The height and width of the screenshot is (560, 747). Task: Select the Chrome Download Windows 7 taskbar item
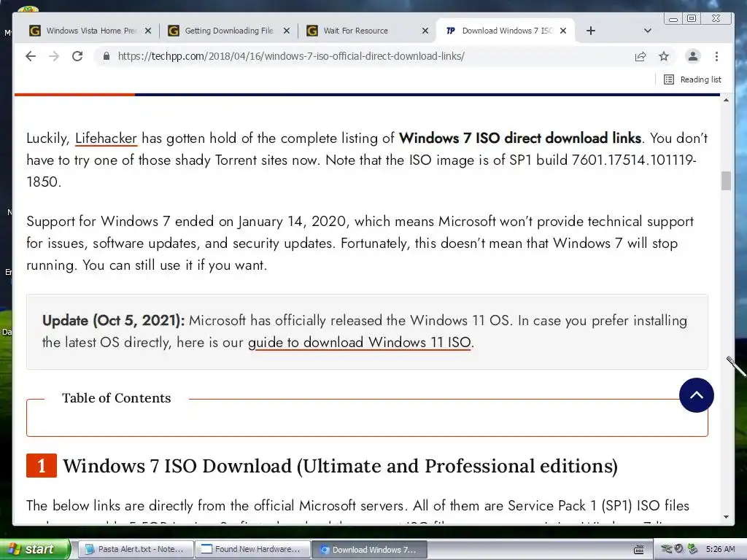tap(369, 549)
